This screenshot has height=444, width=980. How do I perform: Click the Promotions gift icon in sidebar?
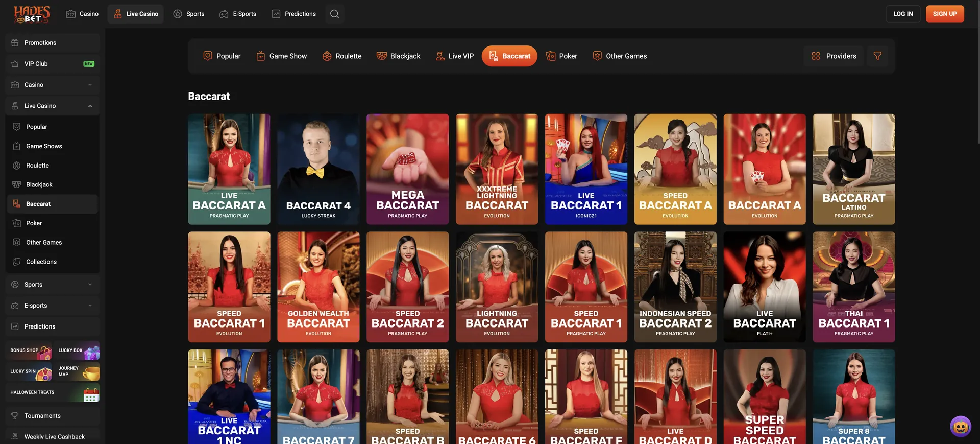(x=15, y=43)
